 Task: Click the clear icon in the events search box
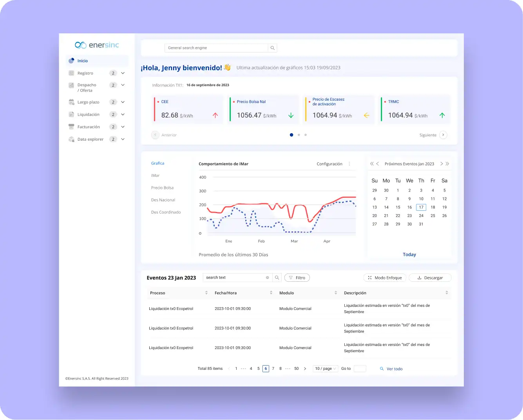[267, 277]
